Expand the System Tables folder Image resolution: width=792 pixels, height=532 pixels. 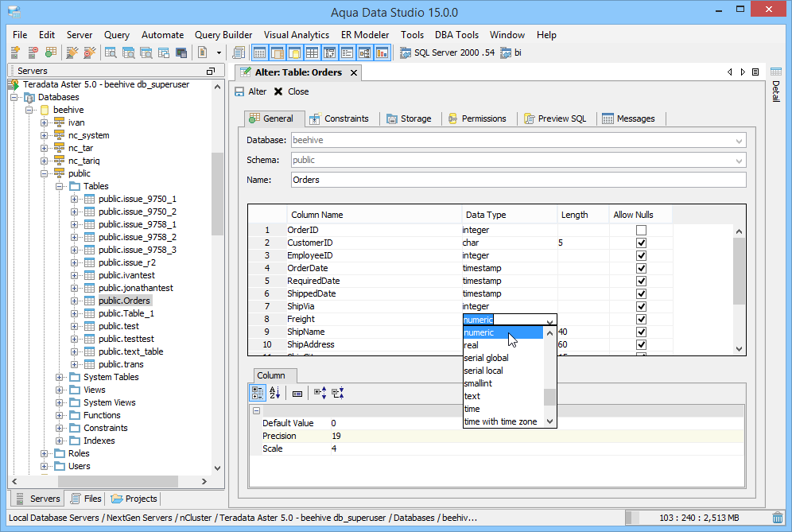[59, 378]
